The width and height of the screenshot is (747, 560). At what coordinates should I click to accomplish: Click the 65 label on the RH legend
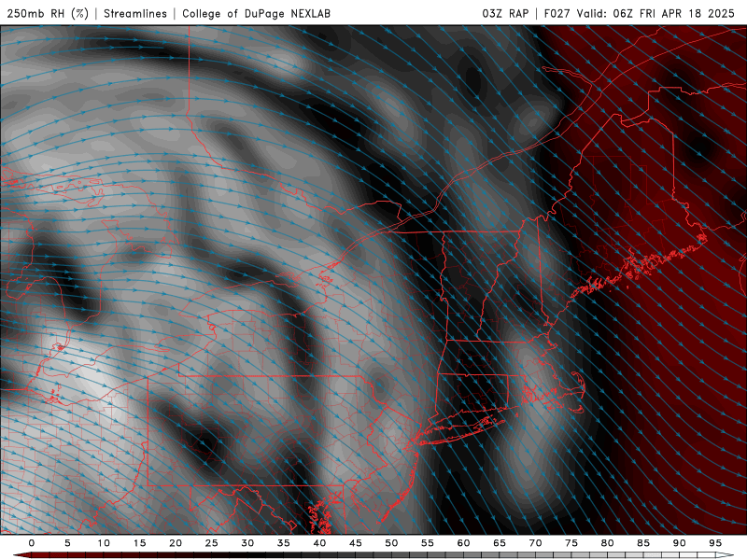(x=500, y=543)
